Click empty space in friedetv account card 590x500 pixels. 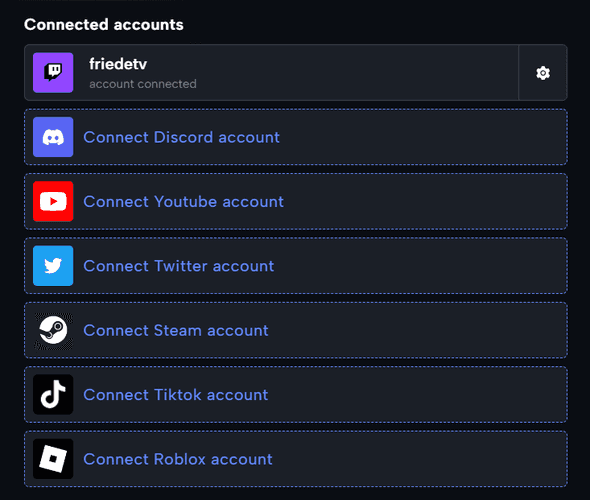[x=357, y=73]
